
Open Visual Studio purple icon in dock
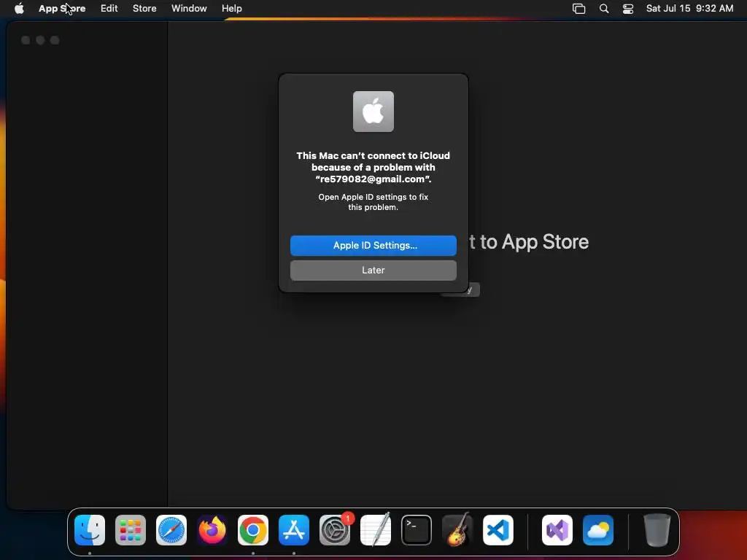coord(557,530)
